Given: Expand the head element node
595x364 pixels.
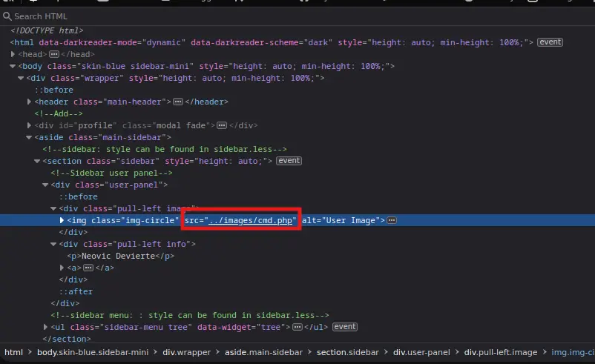Looking at the screenshot, I should (x=13, y=54).
